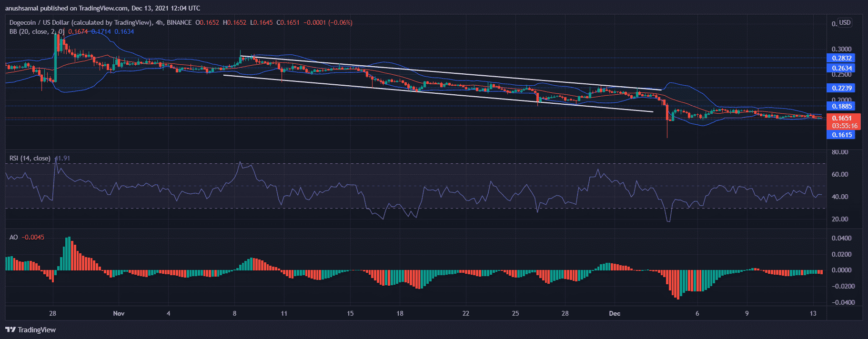Image resolution: width=868 pixels, height=339 pixels.
Task: Select the 0.2239 price level tag
Action: pyautogui.click(x=841, y=88)
